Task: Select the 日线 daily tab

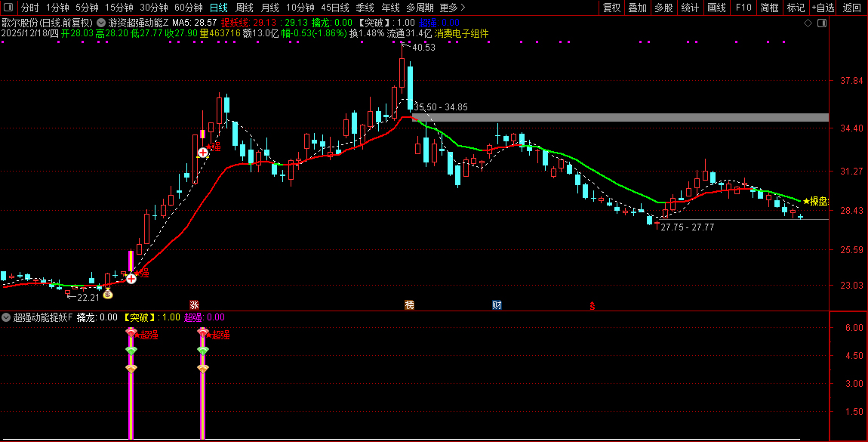Action: click(219, 8)
